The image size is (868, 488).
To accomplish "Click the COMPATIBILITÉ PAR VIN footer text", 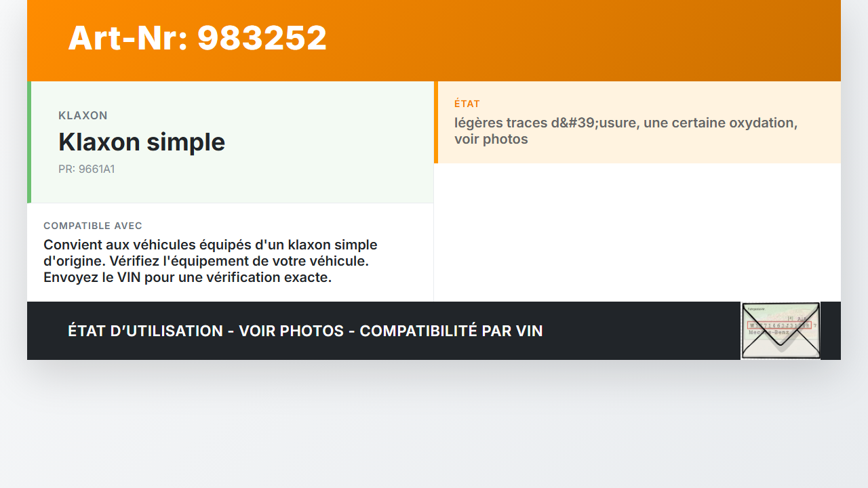I will pos(451,331).
